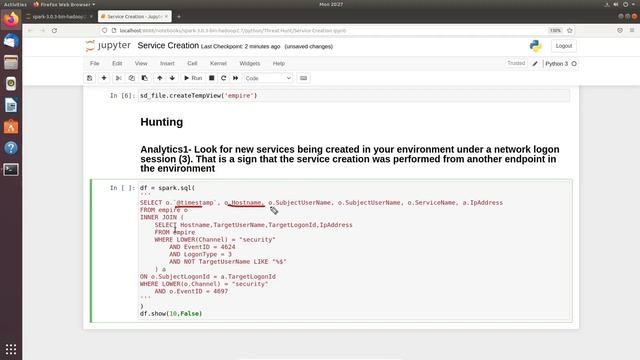Move the selected cell up

tap(160, 78)
